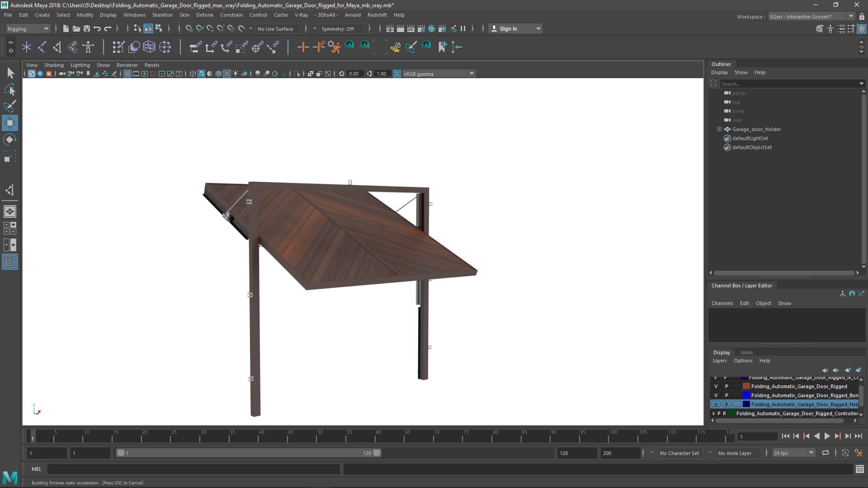The height and width of the screenshot is (488, 868).
Task: Toggle viewport grid display icon
Action: click(x=127, y=74)
